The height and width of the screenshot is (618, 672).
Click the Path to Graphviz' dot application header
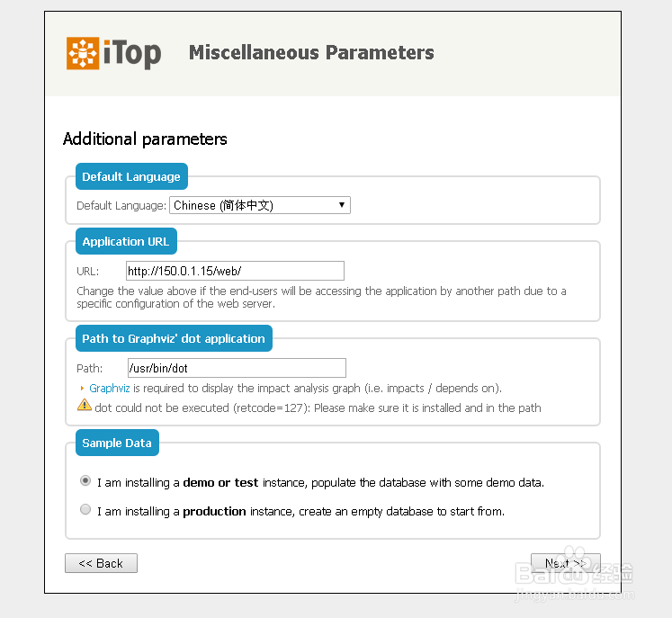coord(174,338)
